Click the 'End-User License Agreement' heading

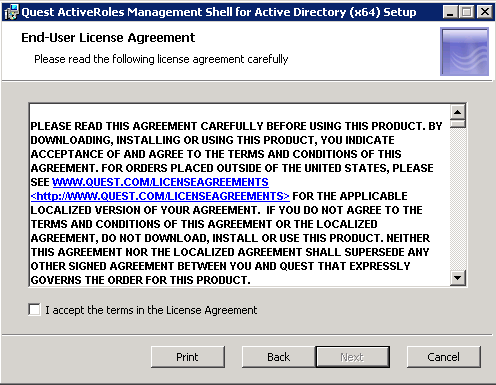[108, 38]
